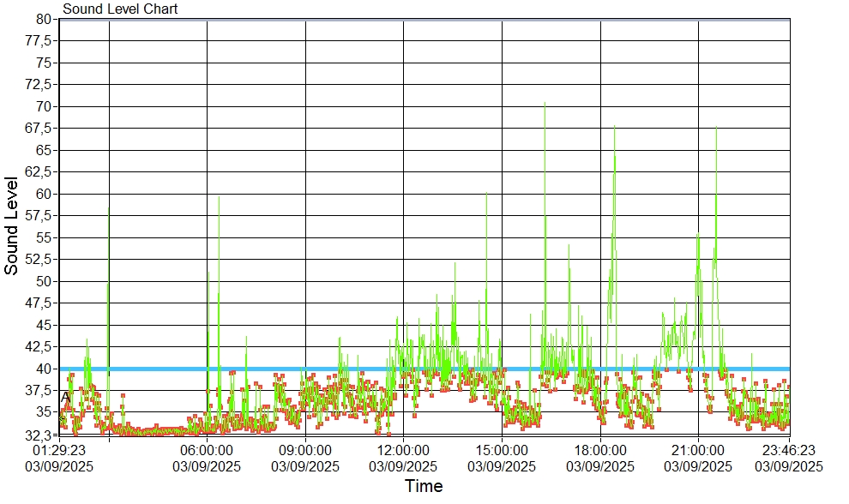Click the "Sound Level Chart" title

pos(120,9)
